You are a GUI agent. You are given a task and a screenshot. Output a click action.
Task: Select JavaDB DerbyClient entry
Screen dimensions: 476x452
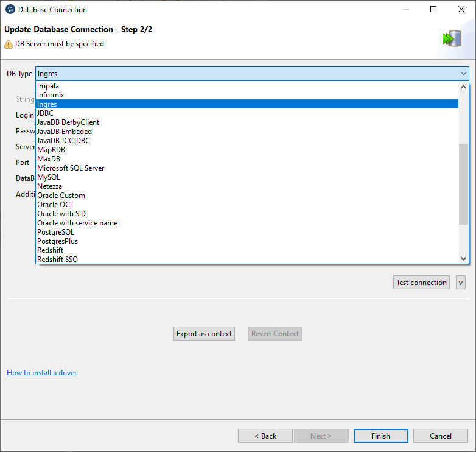click(247, 122)
